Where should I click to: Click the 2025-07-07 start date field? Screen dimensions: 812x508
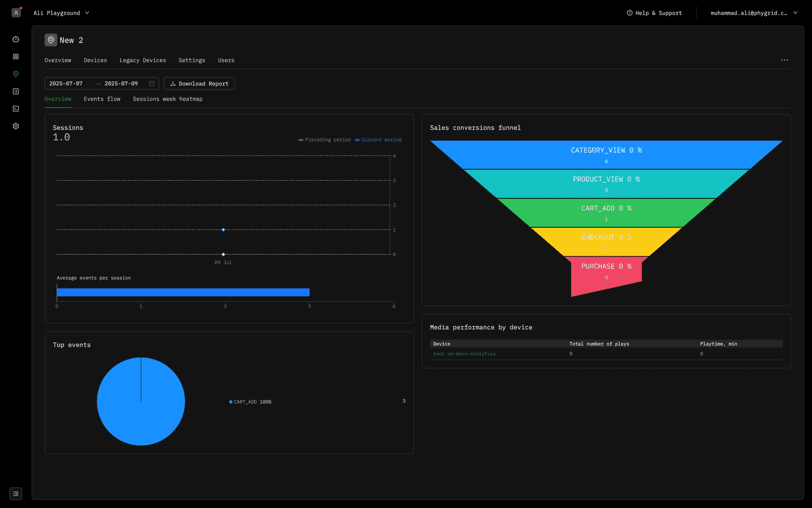point(66,83)
